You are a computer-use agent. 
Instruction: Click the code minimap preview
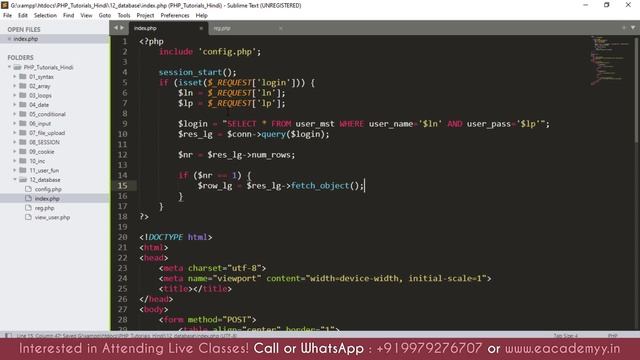[x=610, y=60]
